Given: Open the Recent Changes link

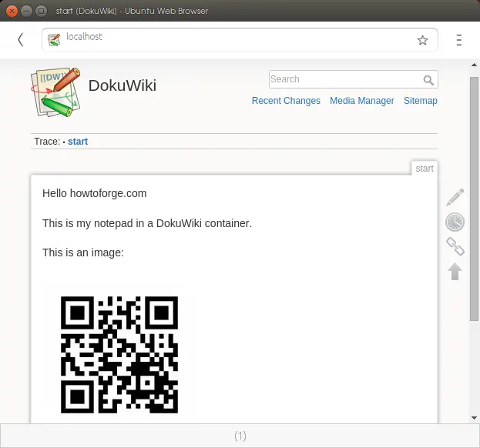Looking at the screenshot, I should 286,101.
